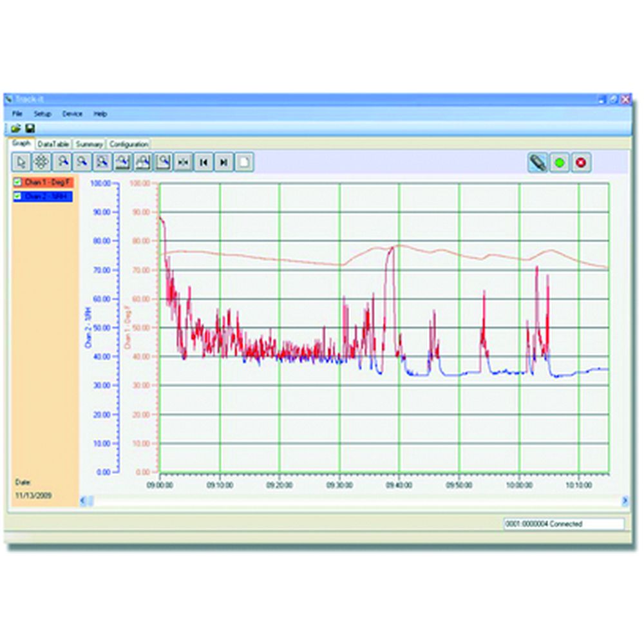
Task: Jump to the last data point
Action: (x=223, y=163)
